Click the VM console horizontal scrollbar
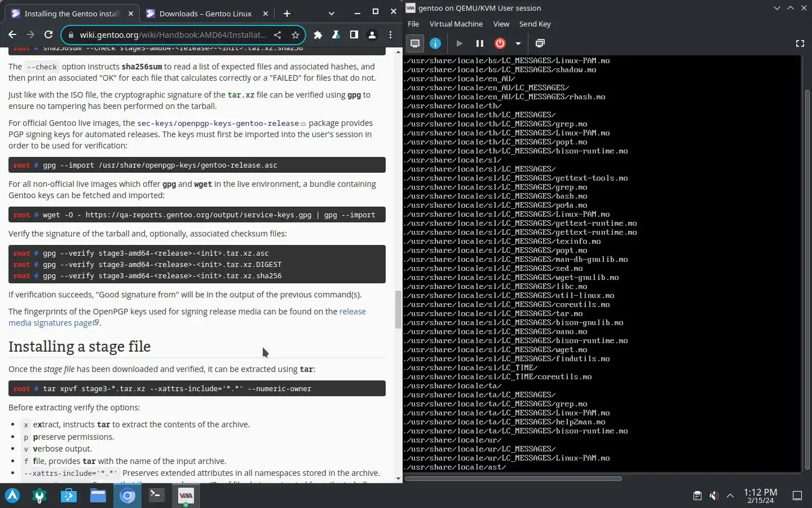 (513, 479)
